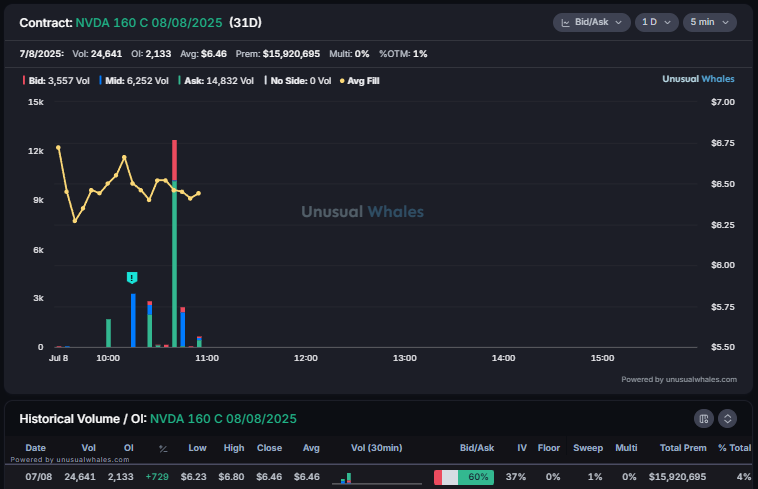This screenshot has width=758, height=489.
Task: Click $6.80 High value in table row
Action: [x=231, y=477]
